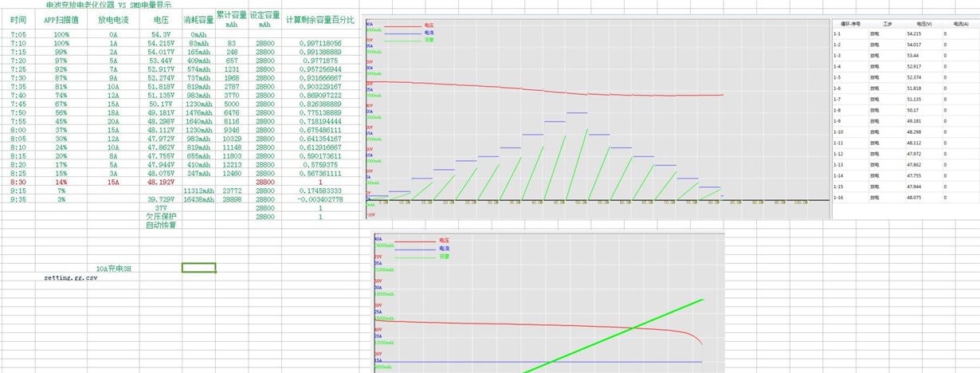Image resolution: width=980 pixels, height=373 pixels.
Task: Select the 655mAh consumption cell
Action: coord(198,155)
